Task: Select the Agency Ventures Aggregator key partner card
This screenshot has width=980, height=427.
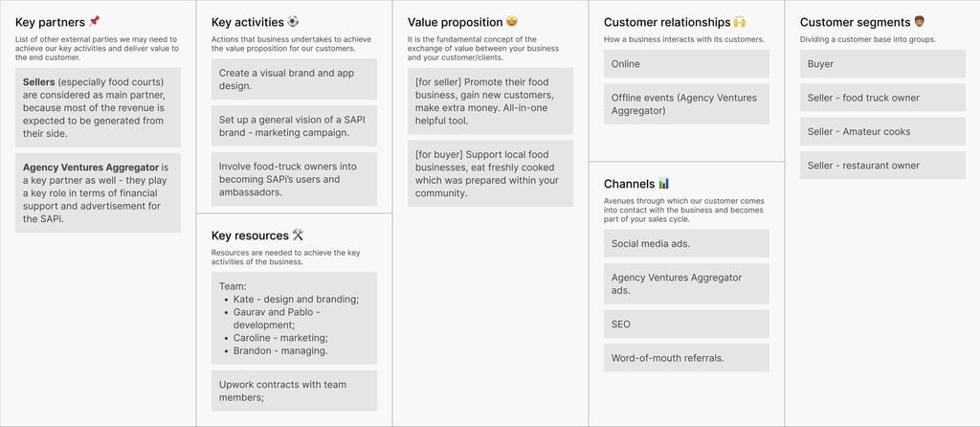Action: point(98,193)
